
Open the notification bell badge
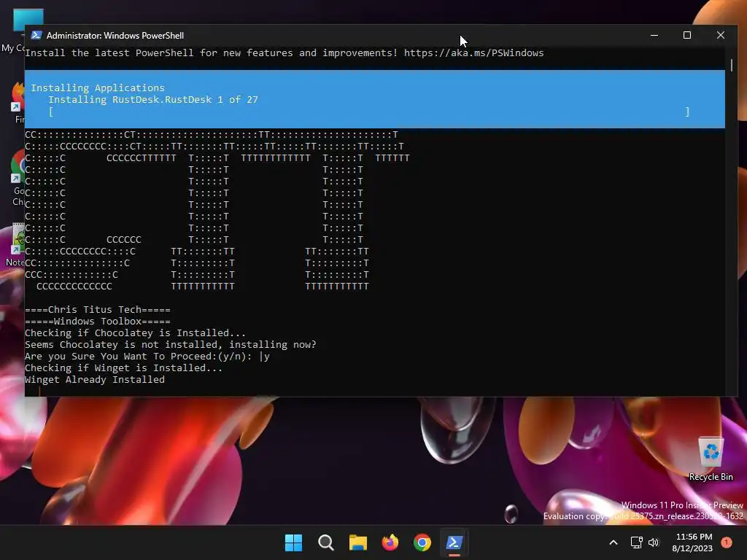coord(727,542)
